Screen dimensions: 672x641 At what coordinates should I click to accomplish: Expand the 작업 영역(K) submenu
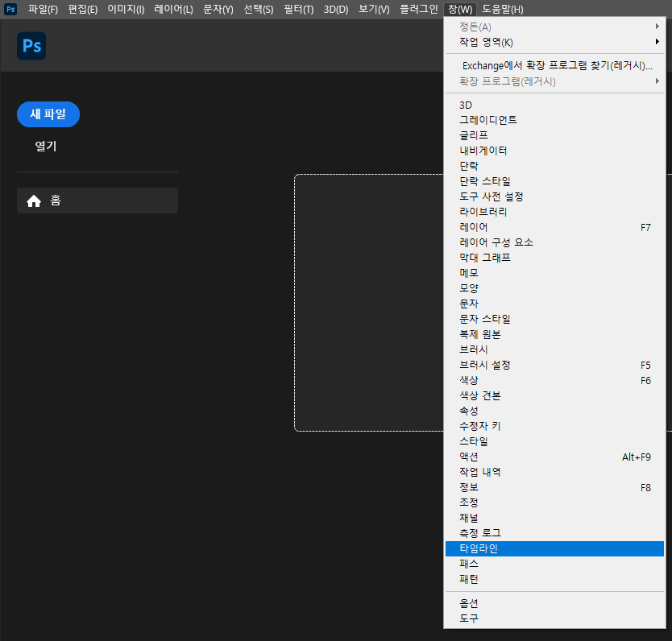(554, 42)
